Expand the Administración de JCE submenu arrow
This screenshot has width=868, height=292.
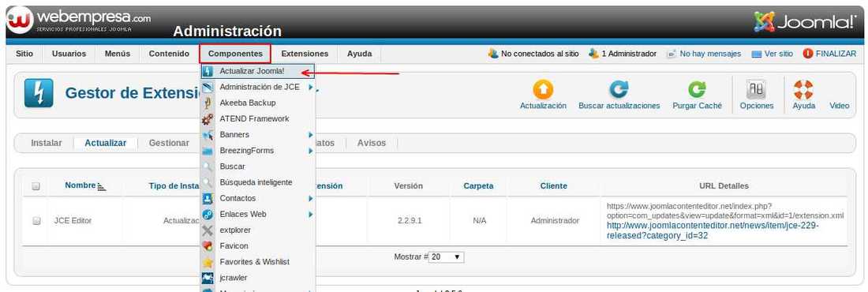[x=311, y=87]
